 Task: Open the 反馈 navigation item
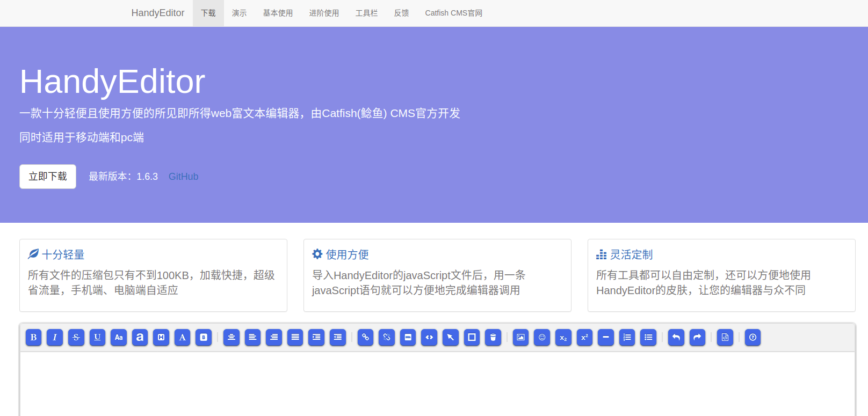(401, 13)
